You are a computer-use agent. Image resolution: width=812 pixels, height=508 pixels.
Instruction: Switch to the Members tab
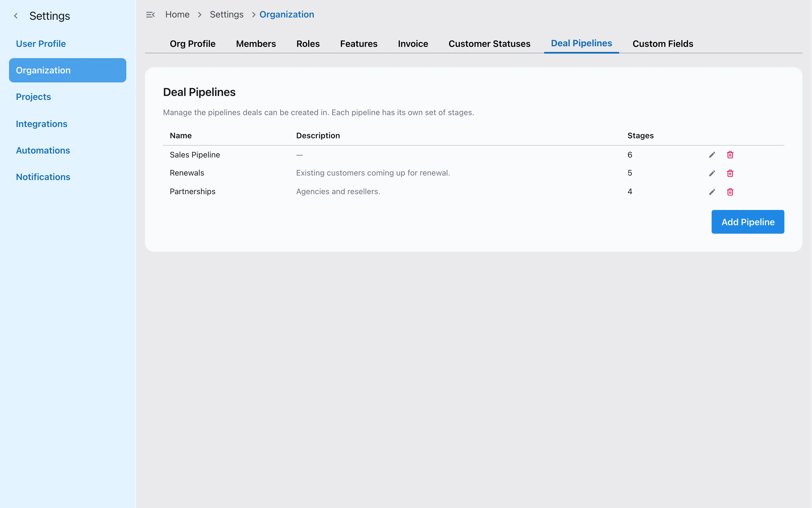[256, 44]
